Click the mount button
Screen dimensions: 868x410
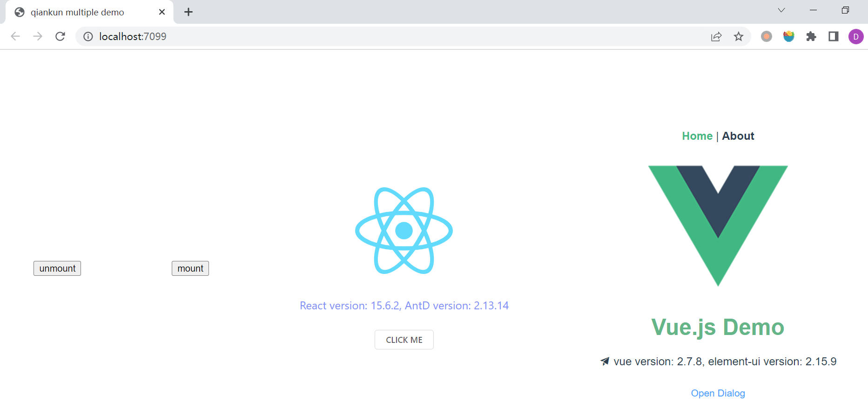coord(190,268)
